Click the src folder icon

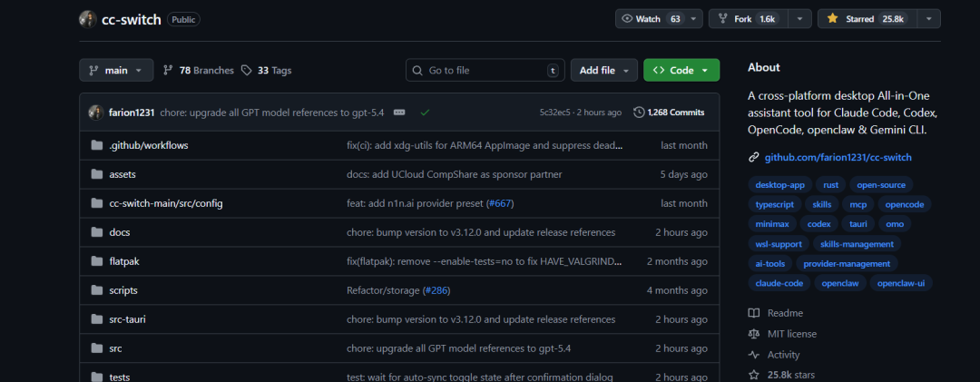(x=97, y=348)
